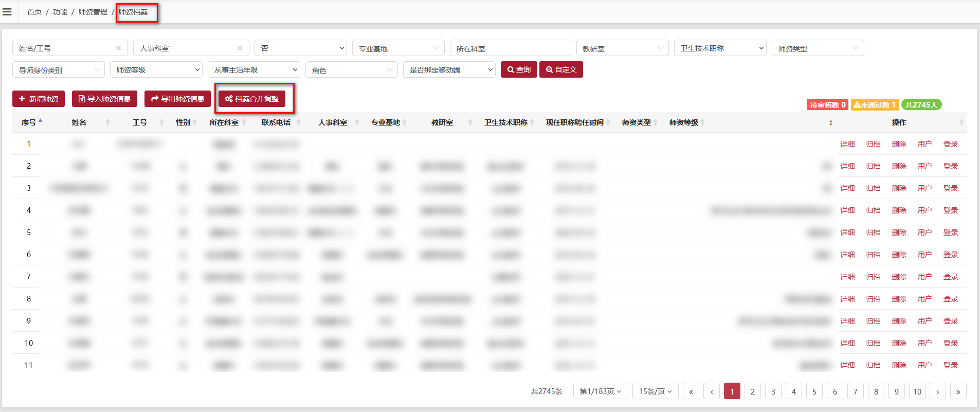Expand the 角色 dropdown
Viewport: 980px width, 412px height.
352,70
